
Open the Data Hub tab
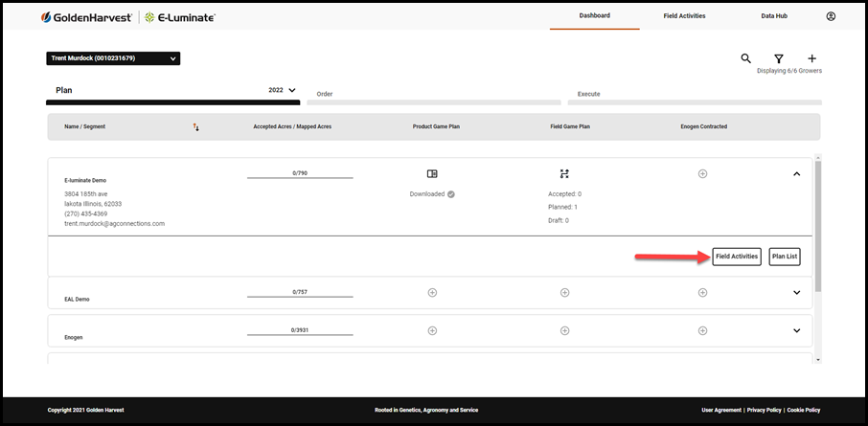pyautogui.click(x=774, y=16)
